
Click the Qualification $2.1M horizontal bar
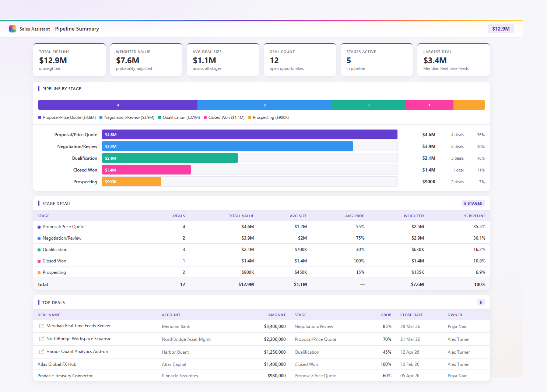pyautogui.click(x=170, y=158)
